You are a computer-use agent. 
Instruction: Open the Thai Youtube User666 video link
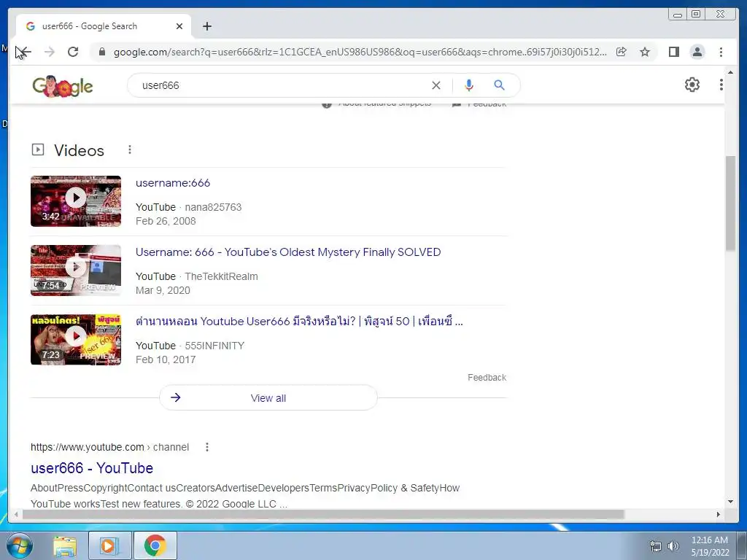coord(298,322)
